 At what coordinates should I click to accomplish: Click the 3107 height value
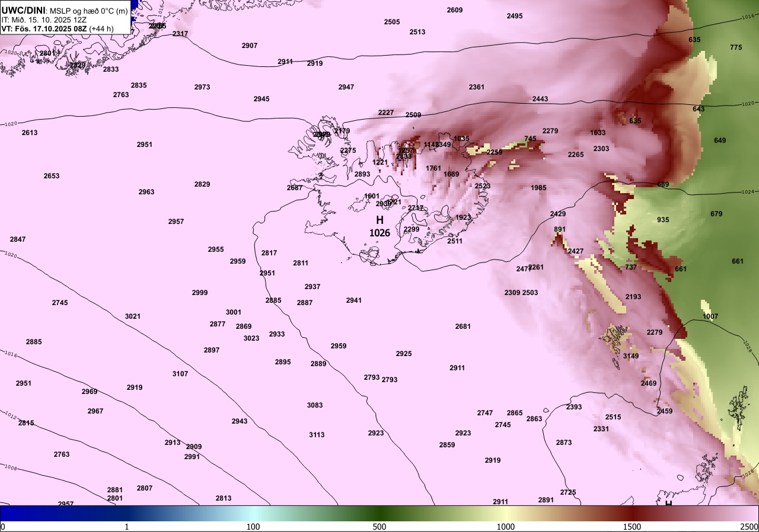[x=180, y=374]
